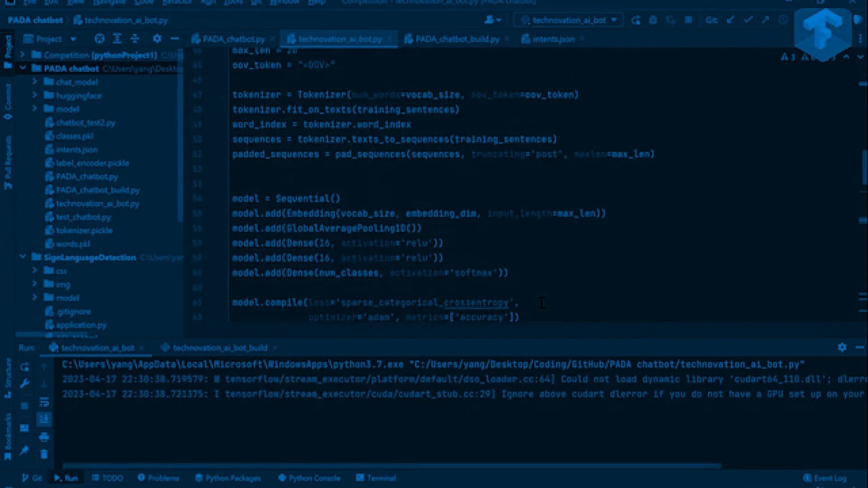The width and height of the screenshot is (868, 488).
Task: Open the Terminal tool window
Action: click(x=376, y=478)
